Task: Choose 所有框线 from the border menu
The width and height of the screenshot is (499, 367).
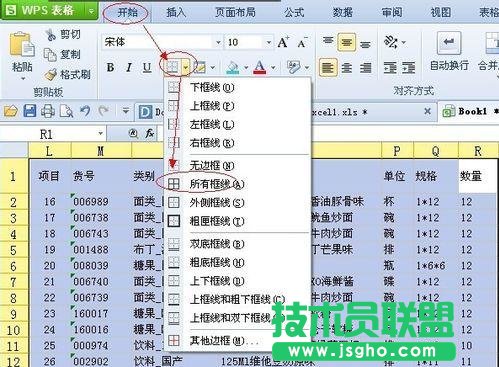Action: (238, 184)
